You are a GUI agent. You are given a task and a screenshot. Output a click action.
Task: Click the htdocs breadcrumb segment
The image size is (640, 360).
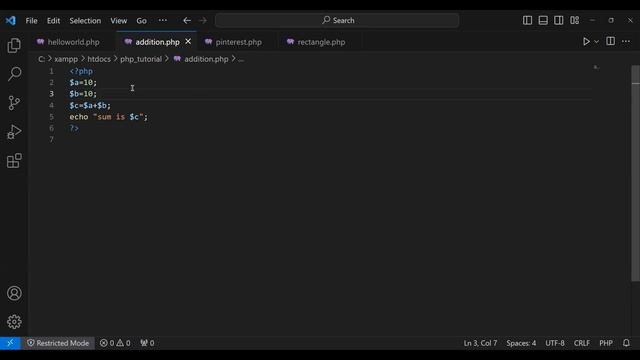click(x=99, y=59)
